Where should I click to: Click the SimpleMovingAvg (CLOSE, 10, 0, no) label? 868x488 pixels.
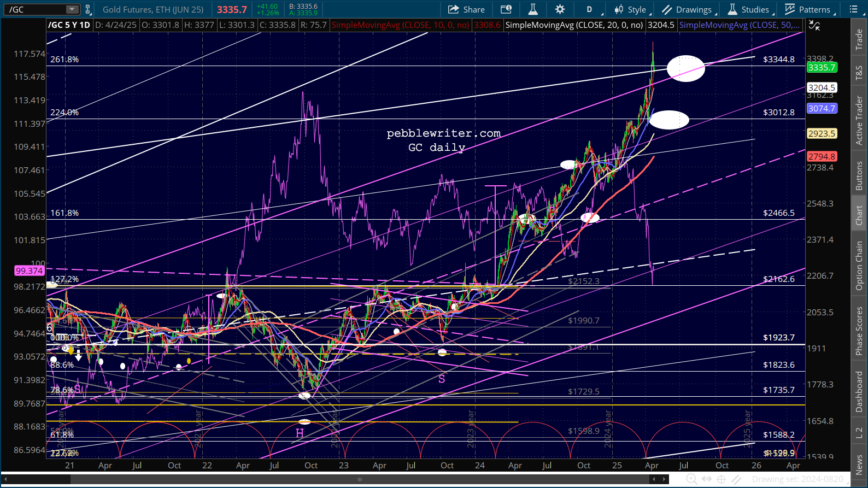click(401, 25)
